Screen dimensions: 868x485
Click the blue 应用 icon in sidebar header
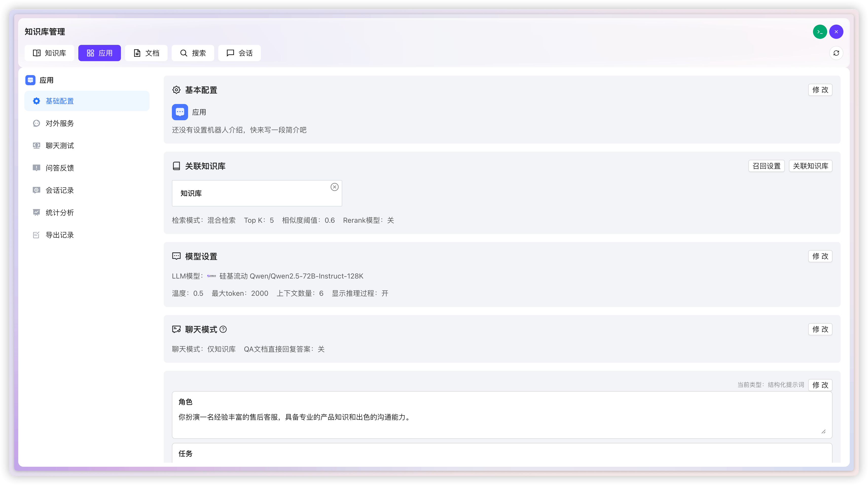point(30,80)
